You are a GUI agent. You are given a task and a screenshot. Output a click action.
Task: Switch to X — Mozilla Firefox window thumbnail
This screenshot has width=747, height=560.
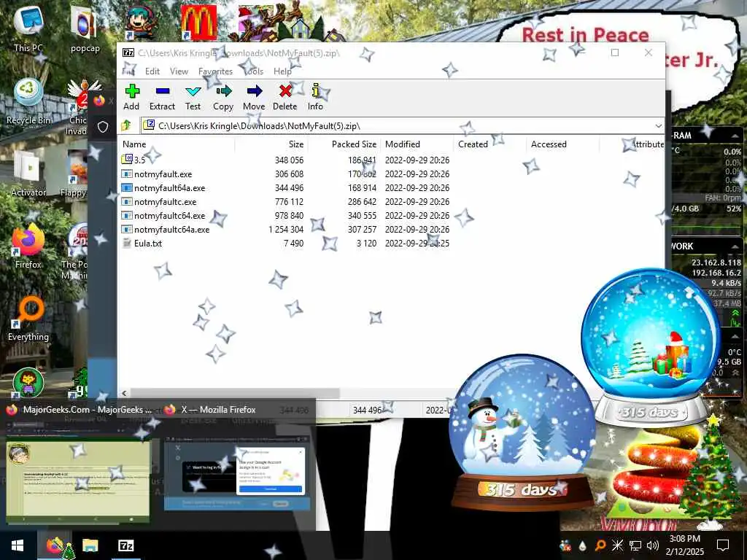click(x=237, y=459)
